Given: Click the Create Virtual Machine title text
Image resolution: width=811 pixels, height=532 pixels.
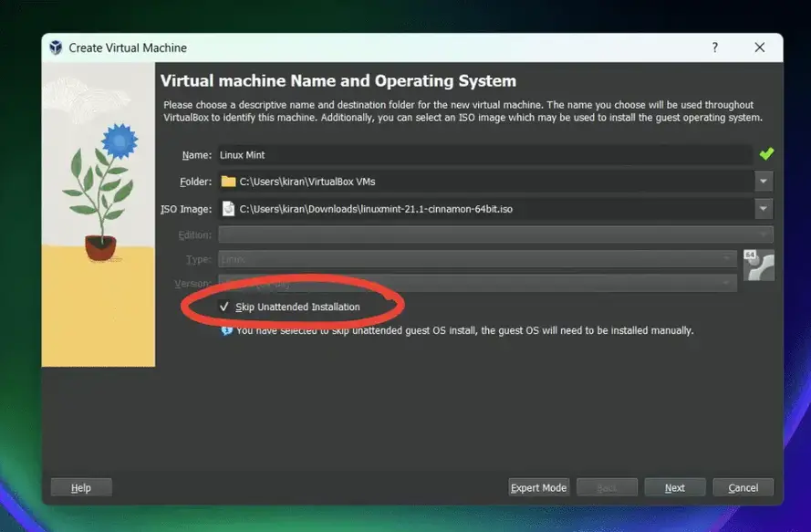Looking at the screenshot, I should click(128, 47).
